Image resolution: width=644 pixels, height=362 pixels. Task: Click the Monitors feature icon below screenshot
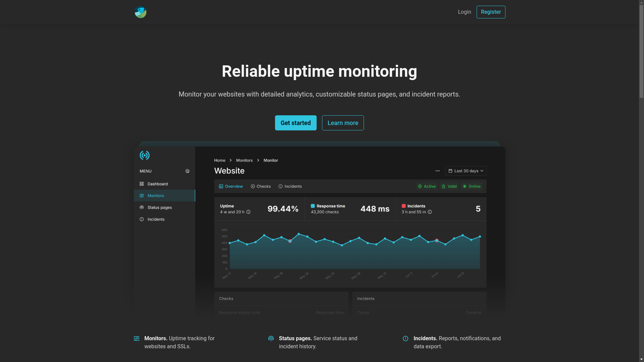pos(137,339)
